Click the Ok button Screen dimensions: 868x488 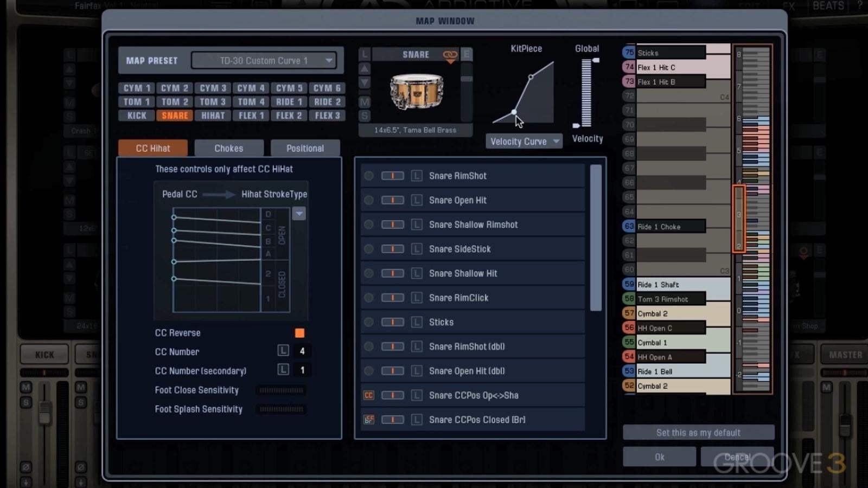pyautogui.click(x=659, y=457)
